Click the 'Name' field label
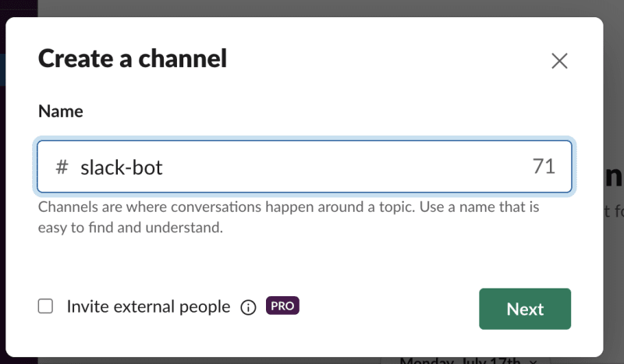Viewport: 624px width, 364px height. click(61, 111)
